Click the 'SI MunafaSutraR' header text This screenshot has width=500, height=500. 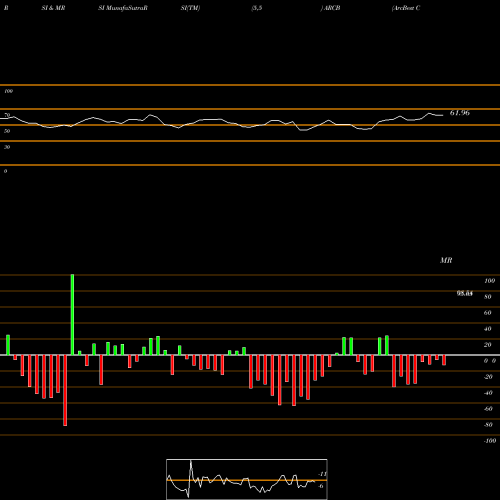coord(123,8)
